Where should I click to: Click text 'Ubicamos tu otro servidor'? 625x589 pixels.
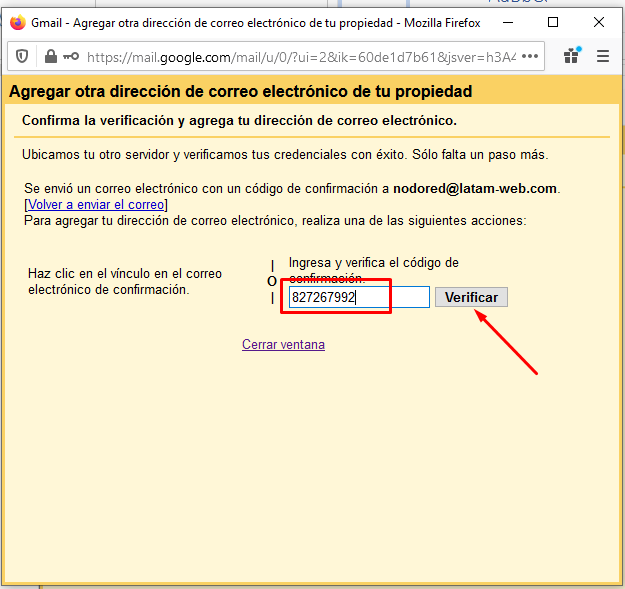tap(96, 155)
